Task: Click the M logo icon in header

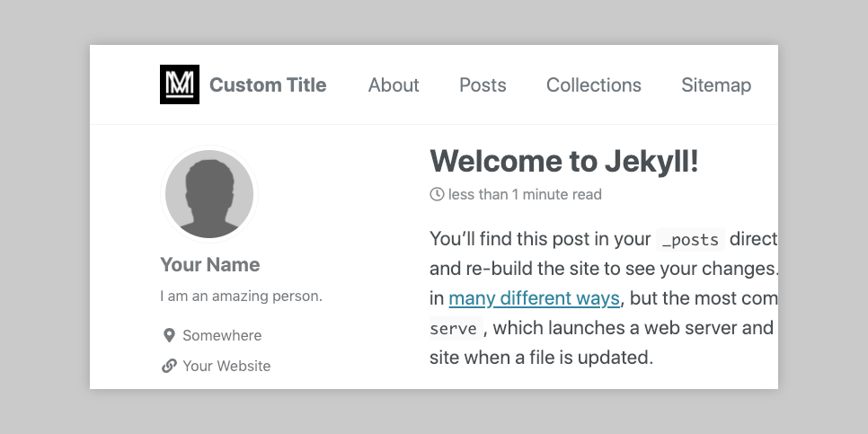Action: pyautogui.click(x=179, y=85)
